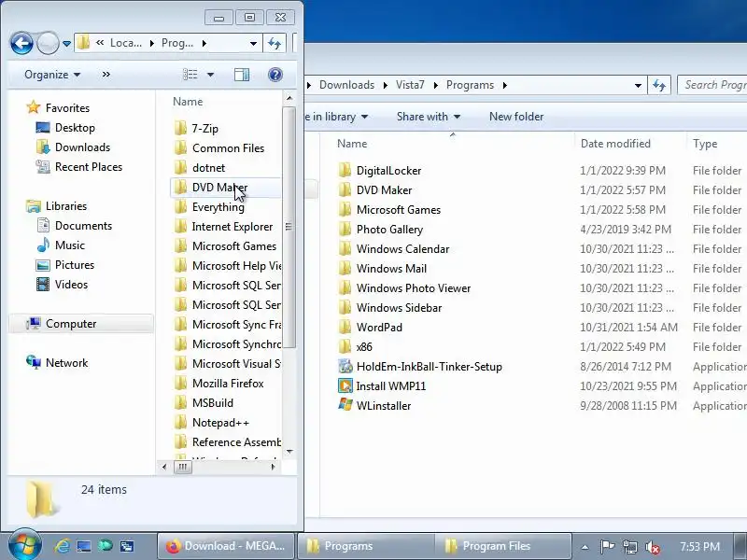
Task: Click the Refresh button in Program Files window
Action: click(275, 43)
